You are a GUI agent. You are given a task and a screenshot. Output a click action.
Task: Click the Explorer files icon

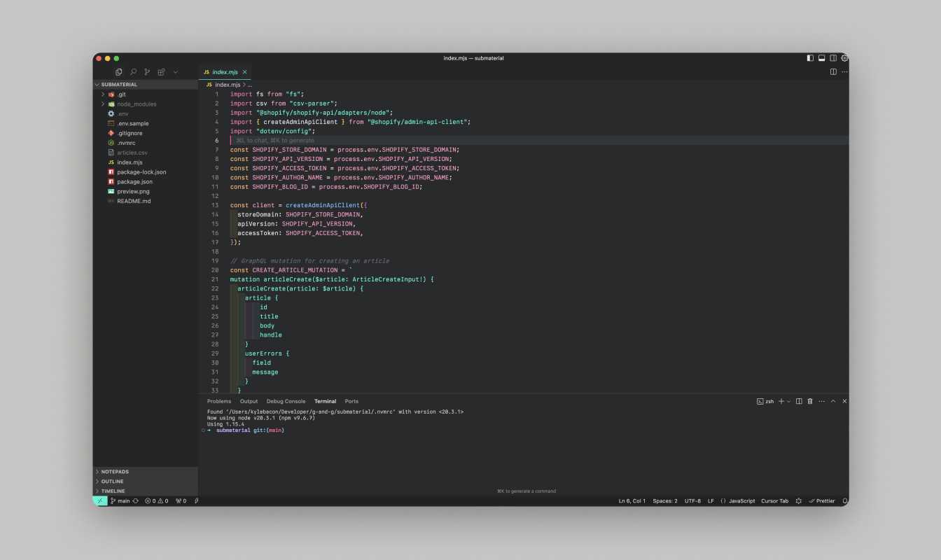click(x=118, y=72)
